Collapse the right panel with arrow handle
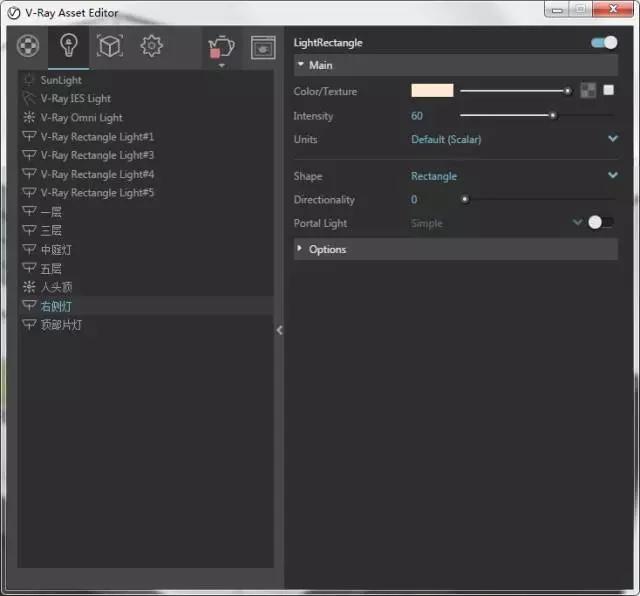 280,330
